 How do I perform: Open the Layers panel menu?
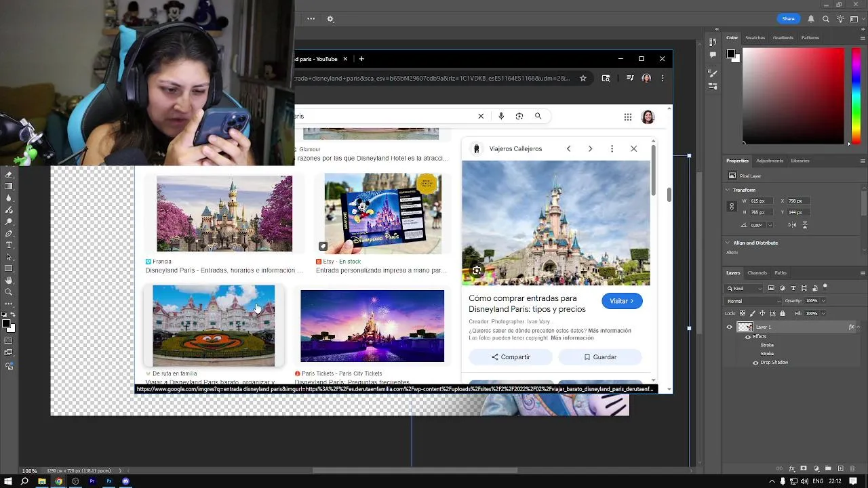(x=863, y=272)
